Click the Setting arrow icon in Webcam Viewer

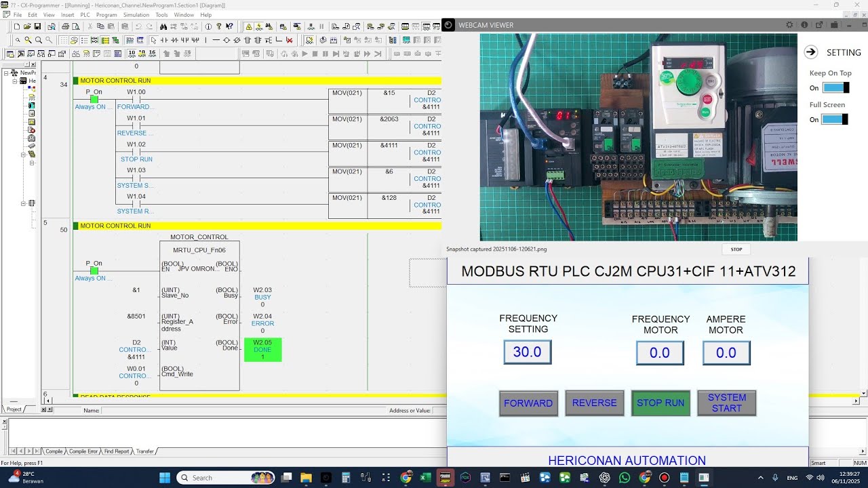(811, 52)
